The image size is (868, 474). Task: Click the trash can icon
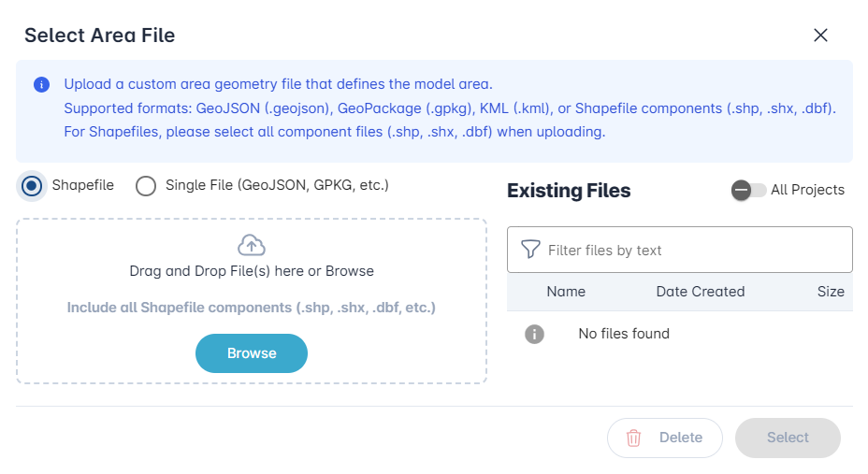(x=633, y=438)
